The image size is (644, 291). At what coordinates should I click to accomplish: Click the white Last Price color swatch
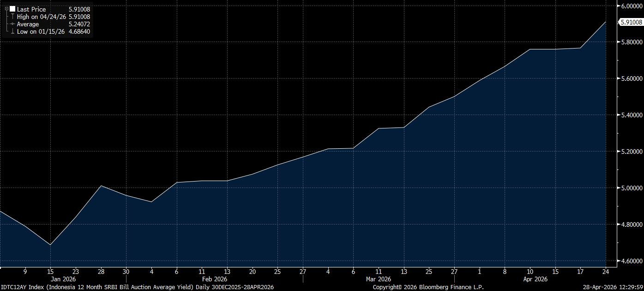pyautogui.click(x=12, y=9)
